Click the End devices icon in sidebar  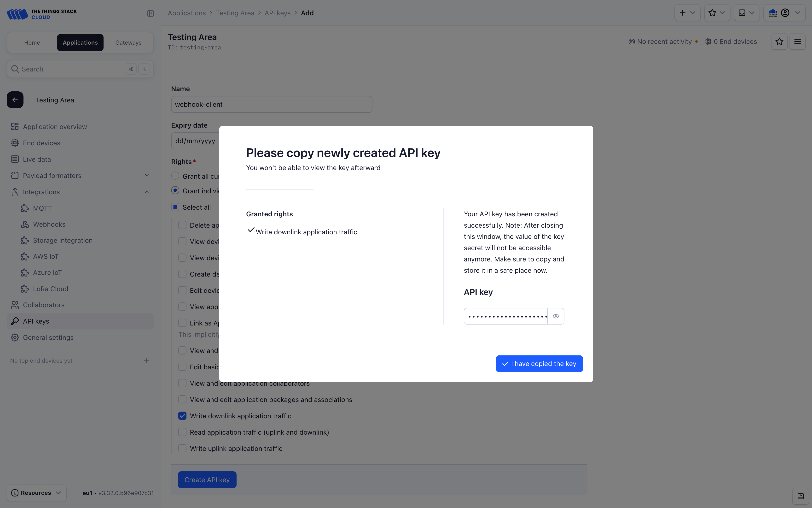point(15,143)
